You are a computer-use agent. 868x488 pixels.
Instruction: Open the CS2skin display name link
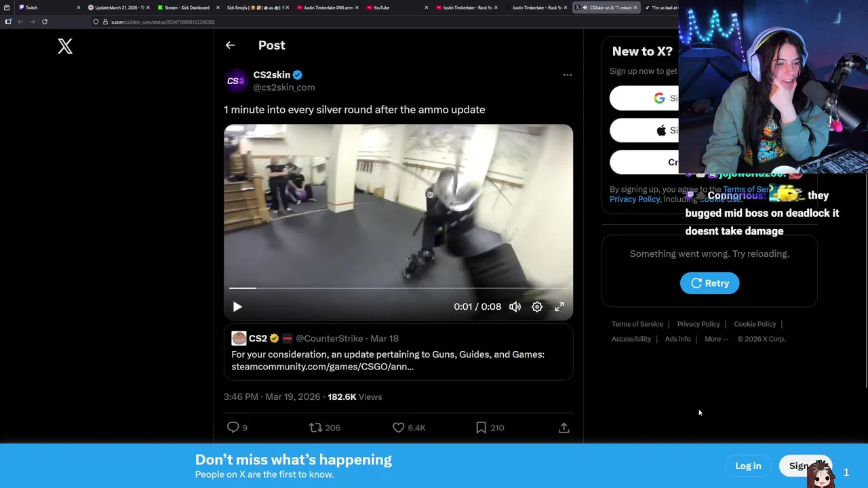click(271, 75)
